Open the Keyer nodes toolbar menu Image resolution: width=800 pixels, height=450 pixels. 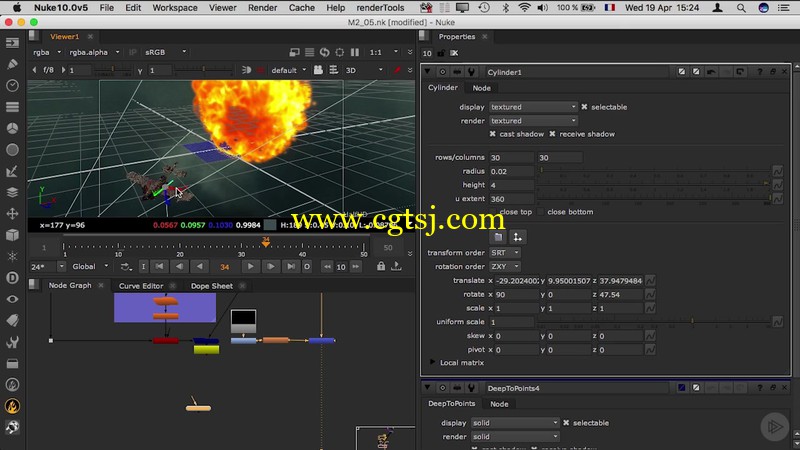pos(12,171)
